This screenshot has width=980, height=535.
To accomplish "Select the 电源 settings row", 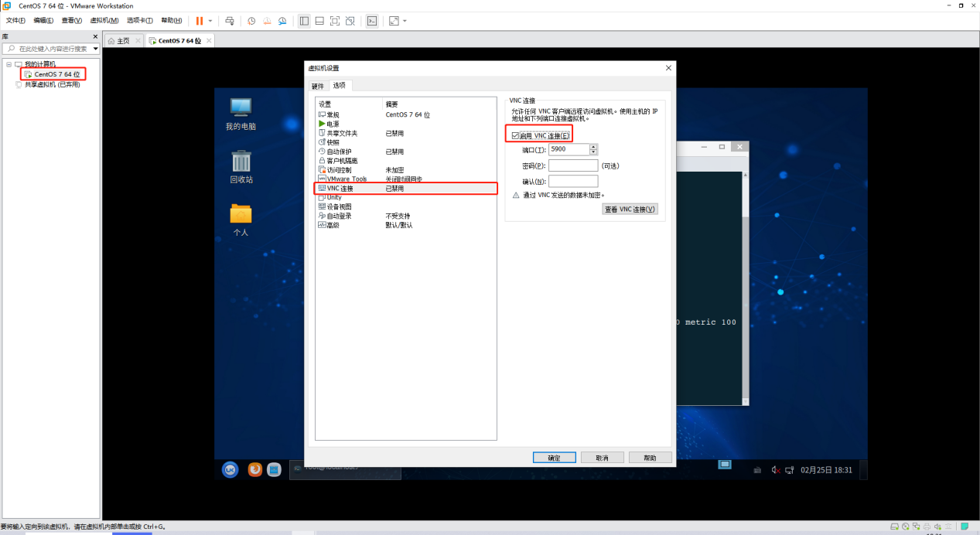I will (x=406, y=124).
